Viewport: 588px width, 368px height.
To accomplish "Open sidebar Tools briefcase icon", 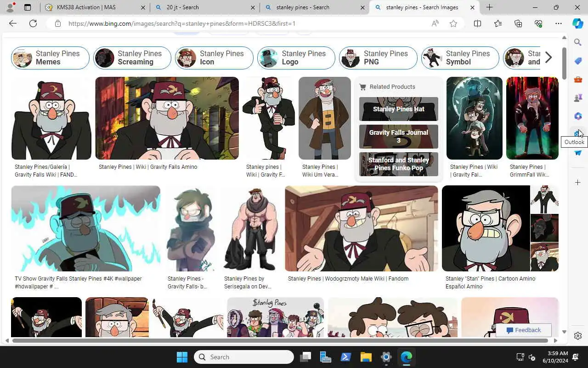I will (578, 79).
